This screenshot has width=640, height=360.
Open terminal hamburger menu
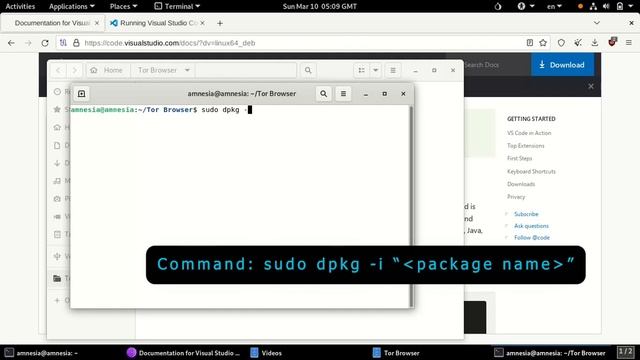[343, 93]
